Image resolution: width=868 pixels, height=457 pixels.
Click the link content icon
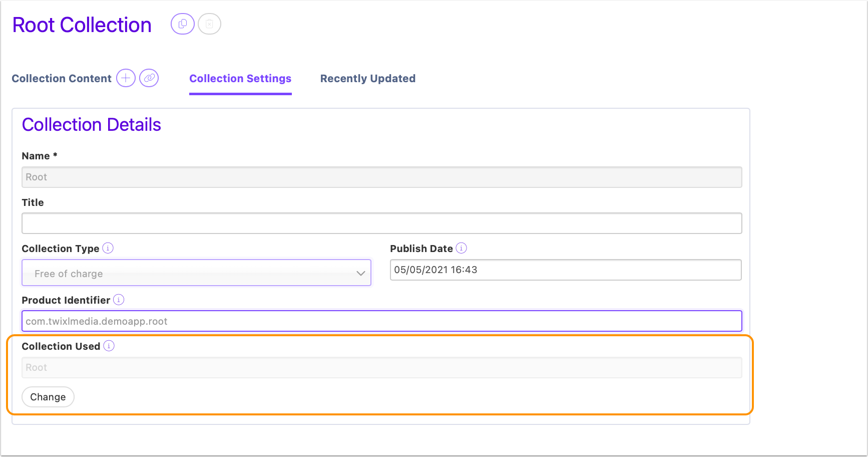[x=149, y=78]
